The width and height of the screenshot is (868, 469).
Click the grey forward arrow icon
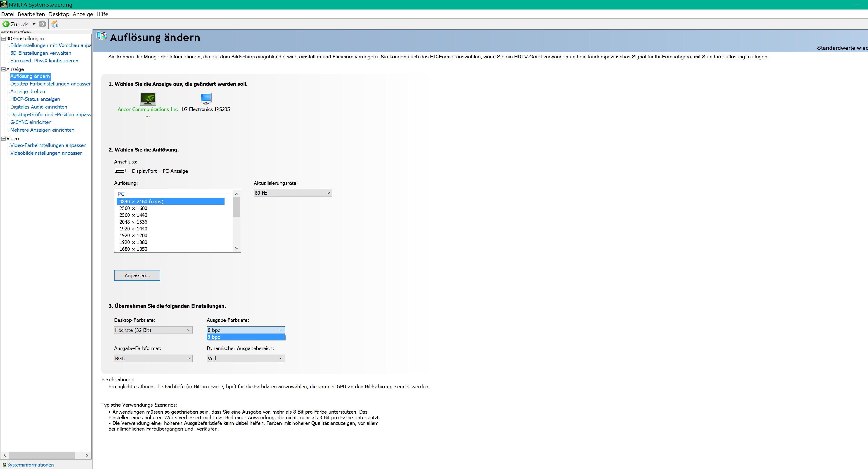click(42, 24)
